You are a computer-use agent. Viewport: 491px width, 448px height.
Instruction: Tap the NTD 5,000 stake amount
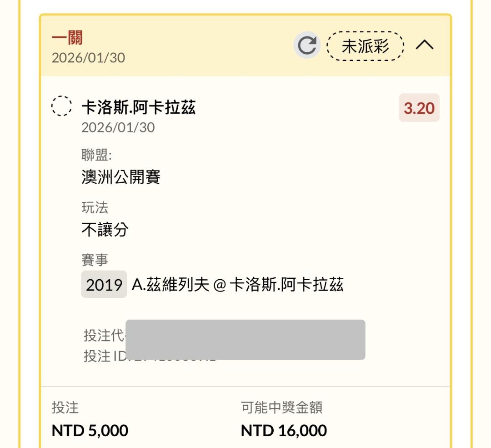click(90, 430)
